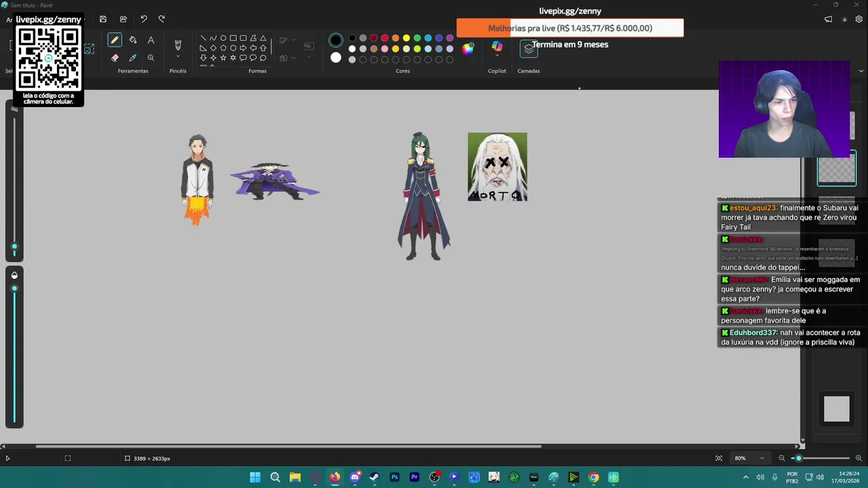Toggle the Camadas layers panel

(529, 49)
